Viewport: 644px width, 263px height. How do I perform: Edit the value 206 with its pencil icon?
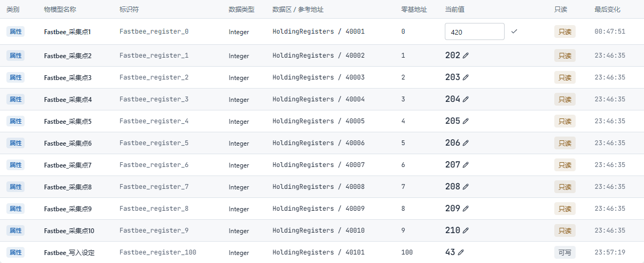[x=466, y=143]
